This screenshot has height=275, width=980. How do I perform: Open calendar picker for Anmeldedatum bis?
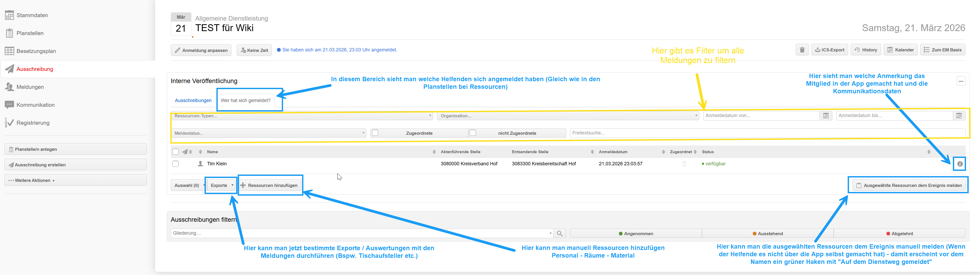point(959,116)
